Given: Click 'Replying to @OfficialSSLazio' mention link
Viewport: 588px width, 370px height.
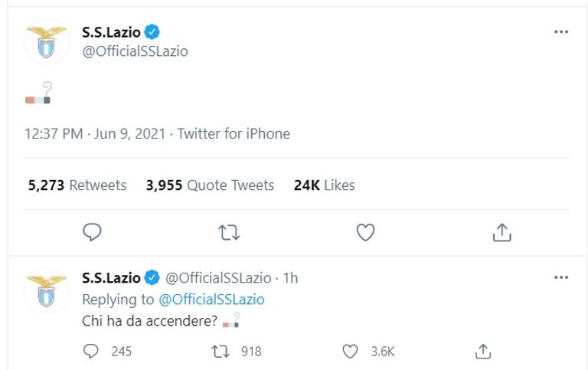Looking at the screenshot, I should coord(211,300).
